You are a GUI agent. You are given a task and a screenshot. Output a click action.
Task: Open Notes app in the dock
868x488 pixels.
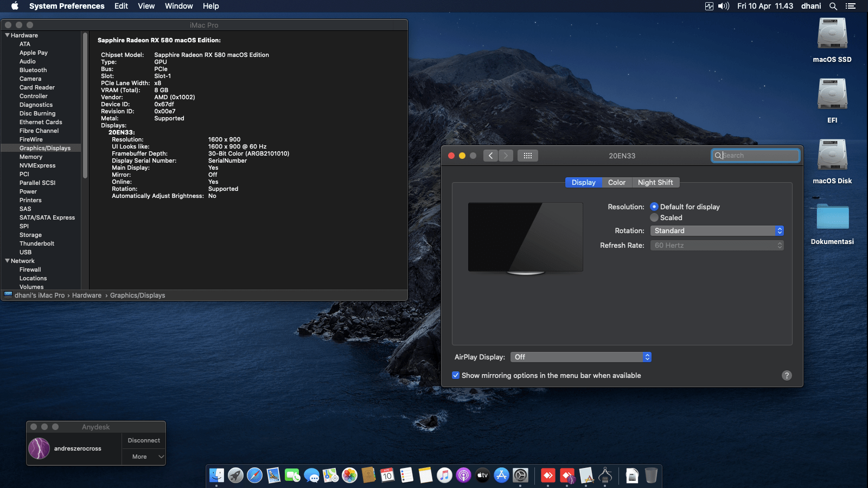pos(425,476)
